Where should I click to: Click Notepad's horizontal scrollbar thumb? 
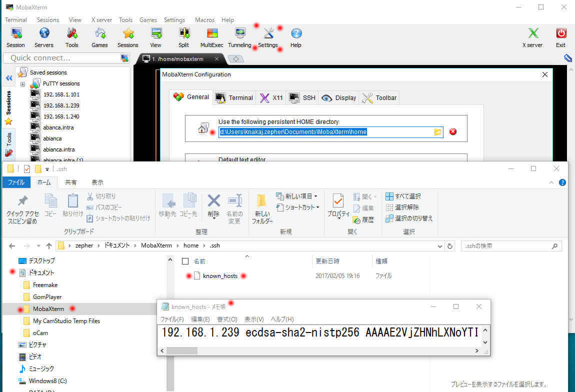[x=182, y=351]
